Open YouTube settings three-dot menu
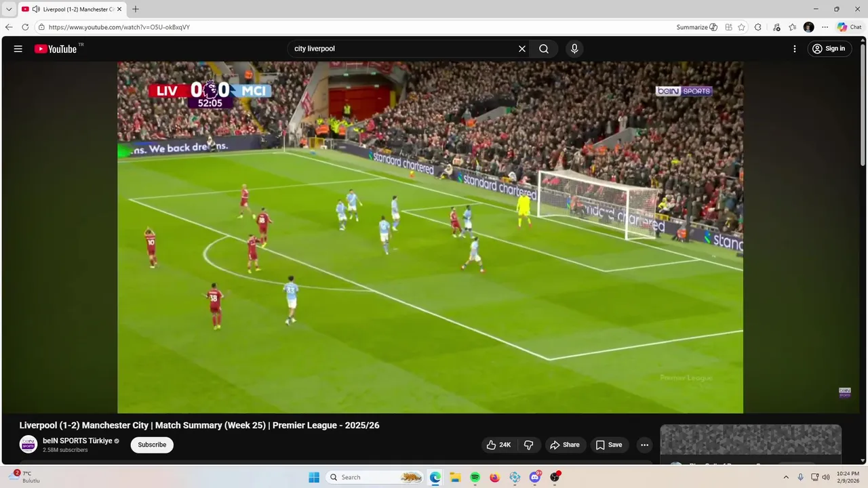 pyautogui.click(x=795, y=49)
